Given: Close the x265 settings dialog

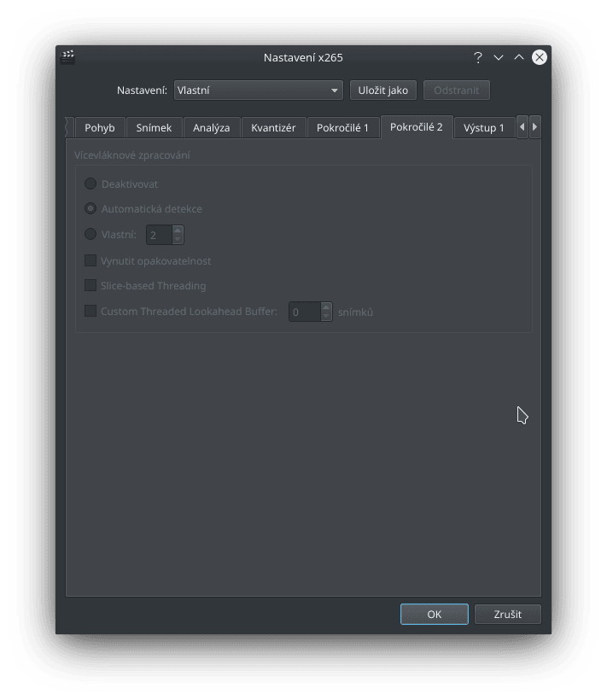Looking at the screenshot, I should pyautogui.click(x=540, y=57).
